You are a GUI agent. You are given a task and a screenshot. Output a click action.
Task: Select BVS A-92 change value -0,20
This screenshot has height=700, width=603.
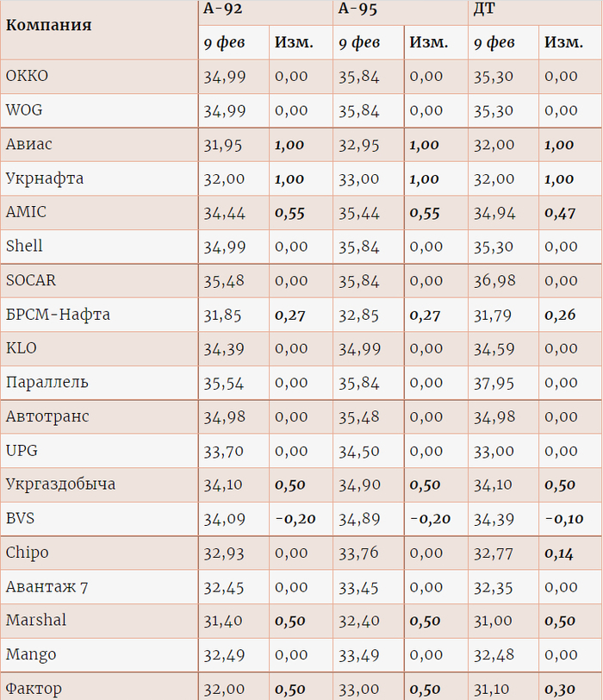[x=295, y=519]
